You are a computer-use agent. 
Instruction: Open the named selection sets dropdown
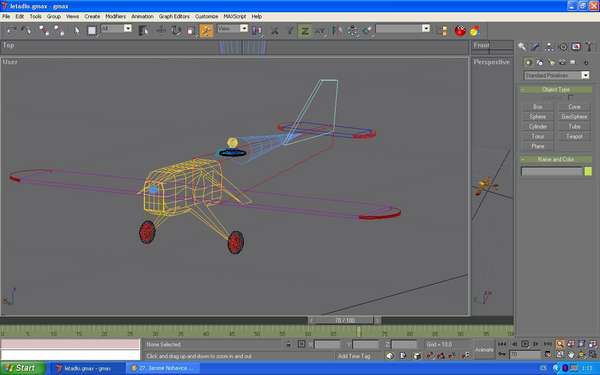[x=426, y=28]
